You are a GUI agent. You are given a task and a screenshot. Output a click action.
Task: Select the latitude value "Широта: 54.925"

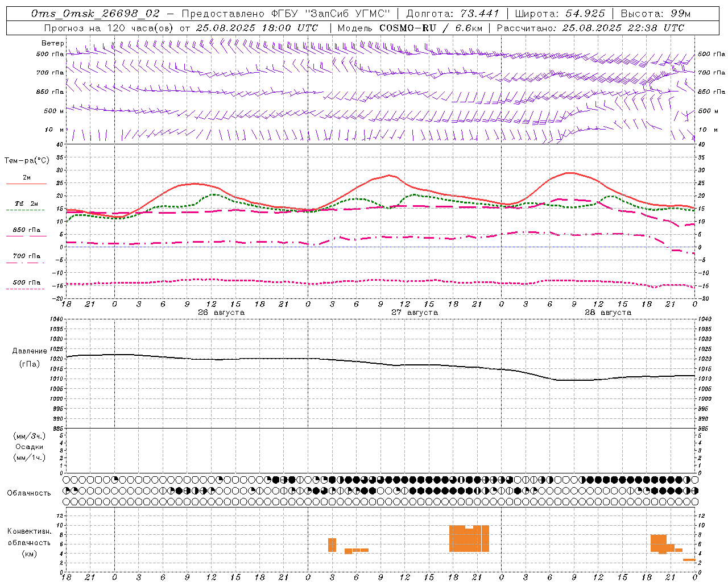(x=560, y=14)
